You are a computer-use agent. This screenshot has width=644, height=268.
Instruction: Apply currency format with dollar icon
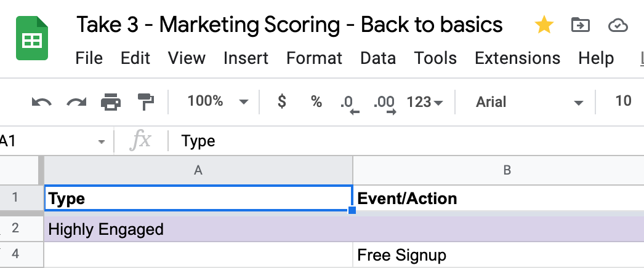pyautogui.click(x=282, y=101)
